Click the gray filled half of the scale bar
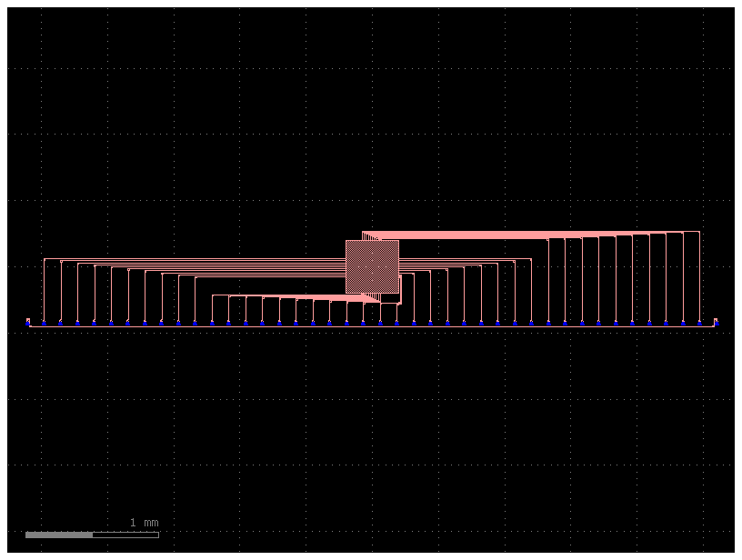 click(59, 536)
